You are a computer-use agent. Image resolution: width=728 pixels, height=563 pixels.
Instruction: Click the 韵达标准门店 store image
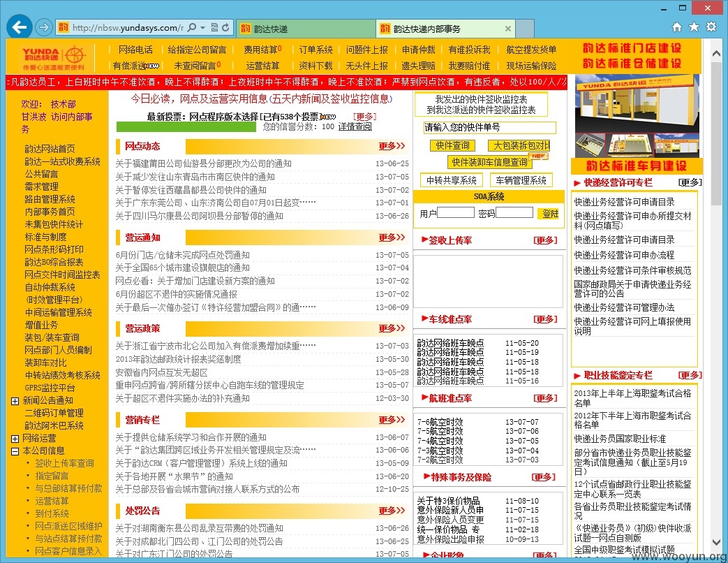(637, 116)
